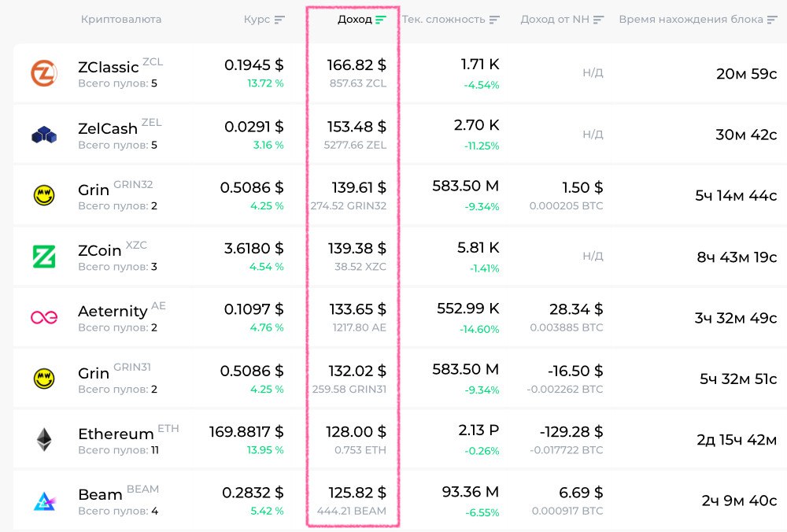787x532 pixels.
Task: Click the Доход от NH header label
Action: click(x=555, y=20)
